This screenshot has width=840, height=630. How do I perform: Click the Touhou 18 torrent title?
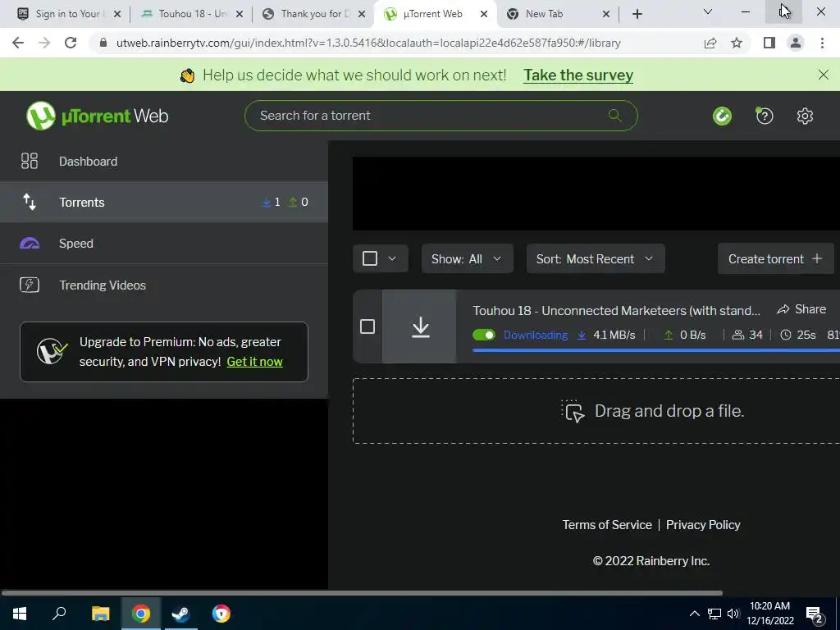point(616,311)
